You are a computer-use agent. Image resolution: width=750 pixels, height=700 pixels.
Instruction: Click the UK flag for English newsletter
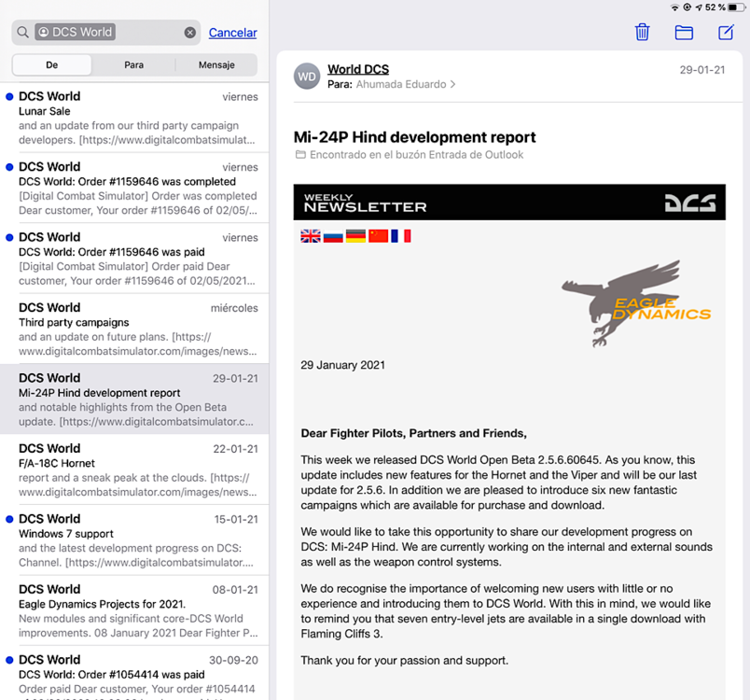click(x=311, y=236)
